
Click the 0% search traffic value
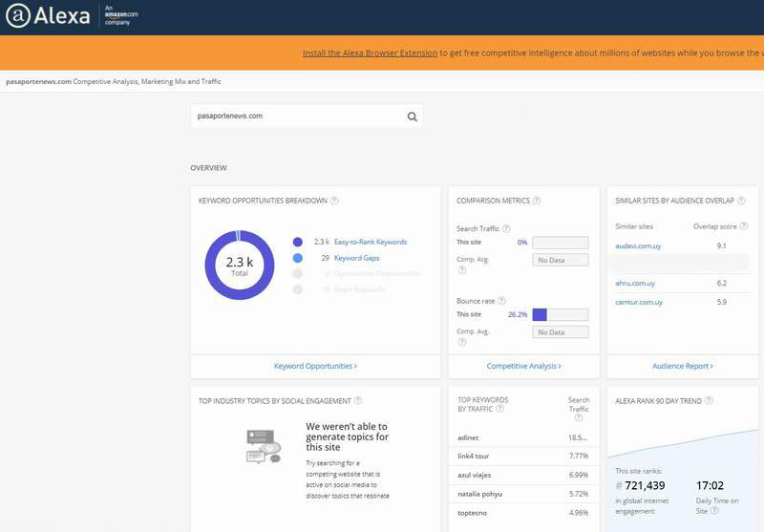coord(521,243)
